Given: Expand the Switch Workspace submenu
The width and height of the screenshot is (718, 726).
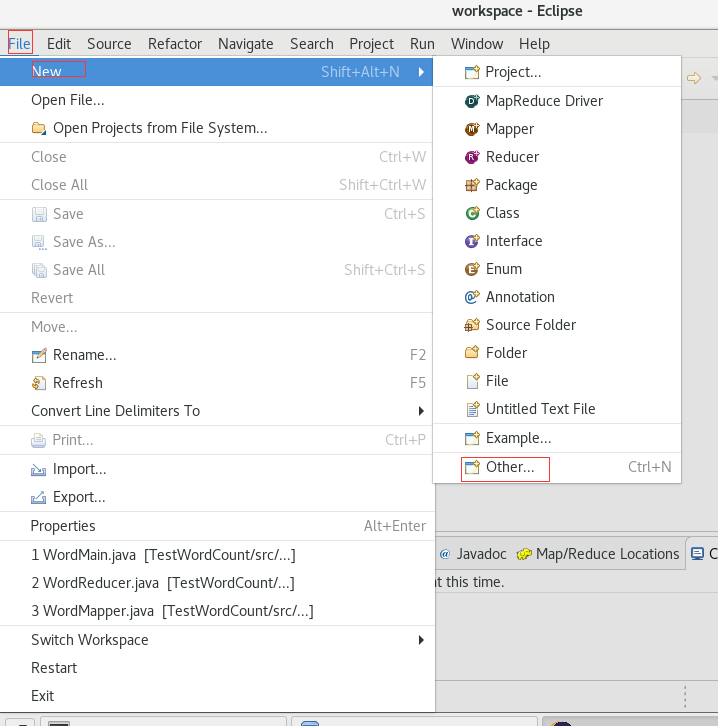Looking at the screenshot, I should [x=421, y=640].
